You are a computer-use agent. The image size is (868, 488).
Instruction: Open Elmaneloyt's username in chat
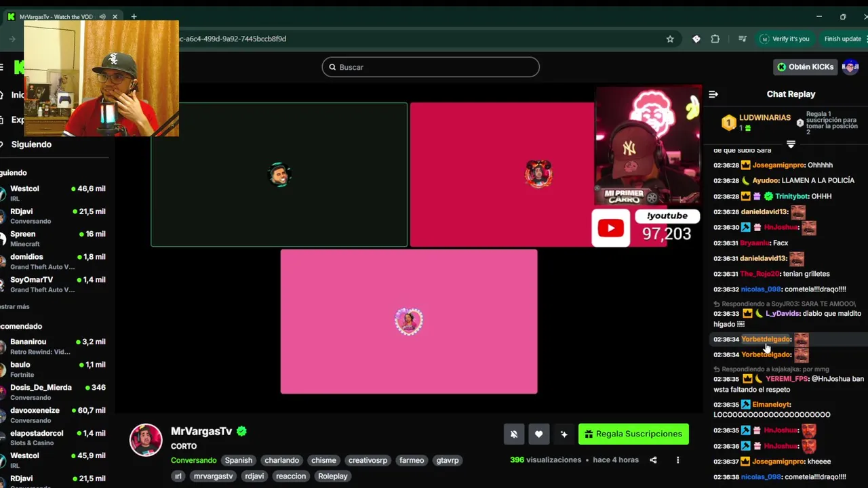point(771,405)
